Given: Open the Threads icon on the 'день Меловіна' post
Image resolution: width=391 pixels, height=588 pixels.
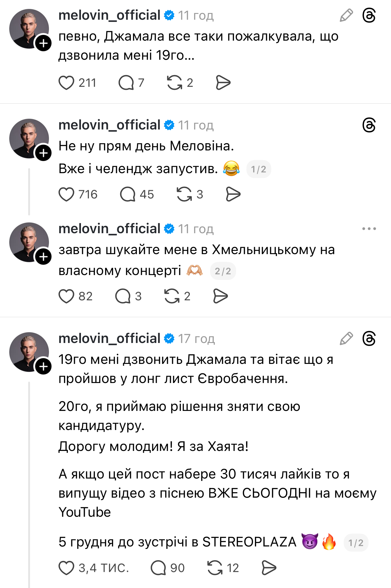Looking at the screenshot, I should pyautogui.click(x=369, y=125).
